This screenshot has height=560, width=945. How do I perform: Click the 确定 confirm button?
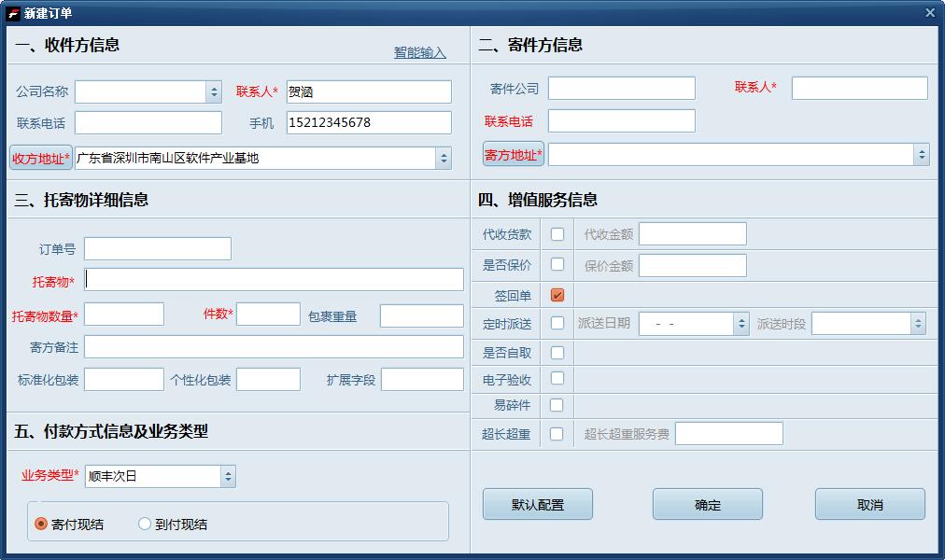pos(707,504)
